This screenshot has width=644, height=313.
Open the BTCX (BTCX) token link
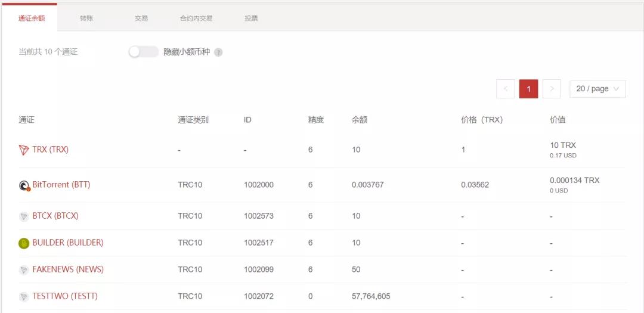55,216
